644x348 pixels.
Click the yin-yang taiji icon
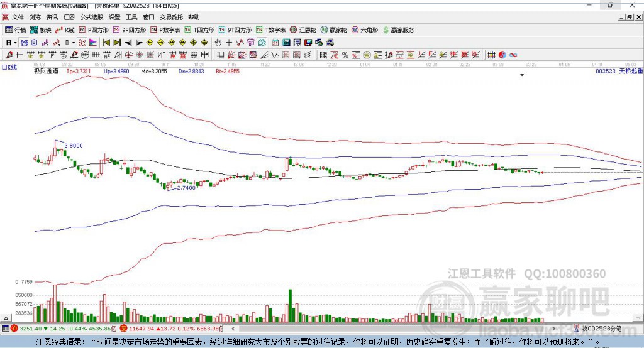pyautogui.click(x=502, y=55)
